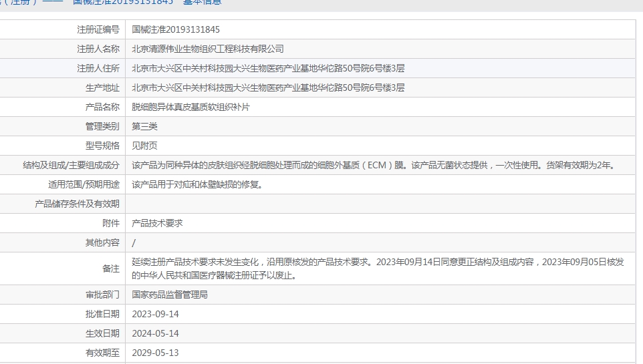Click the 注册人名称 label

point(98,49)
